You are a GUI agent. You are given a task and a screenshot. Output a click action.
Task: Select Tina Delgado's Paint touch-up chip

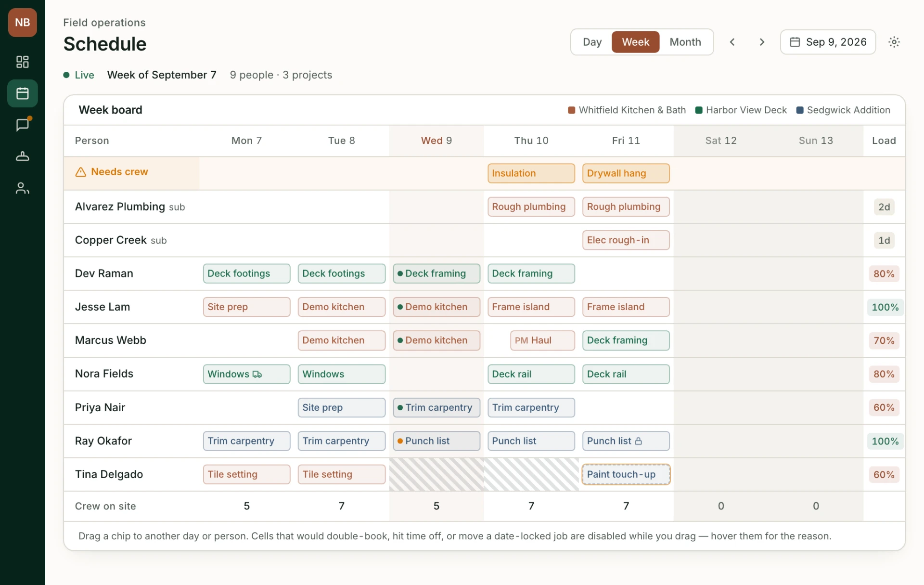coord(626,474)
